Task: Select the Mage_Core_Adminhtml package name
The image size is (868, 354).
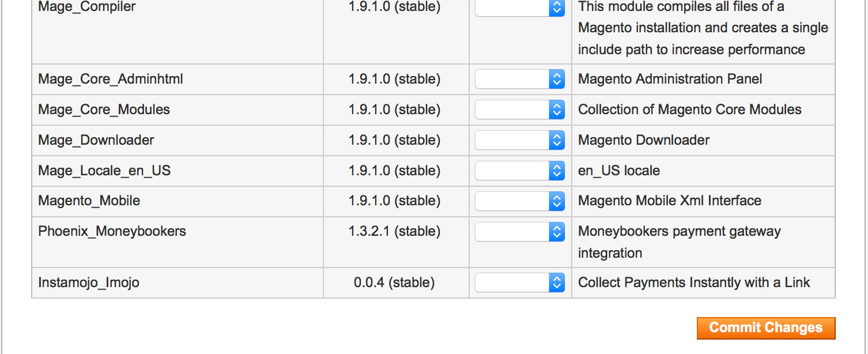Action: click(111, 79)
